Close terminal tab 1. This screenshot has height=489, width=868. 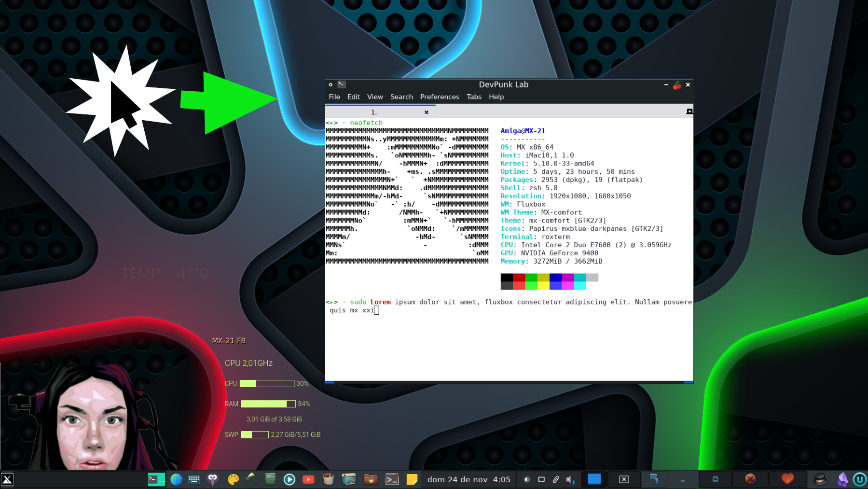[x=427, y=112]
